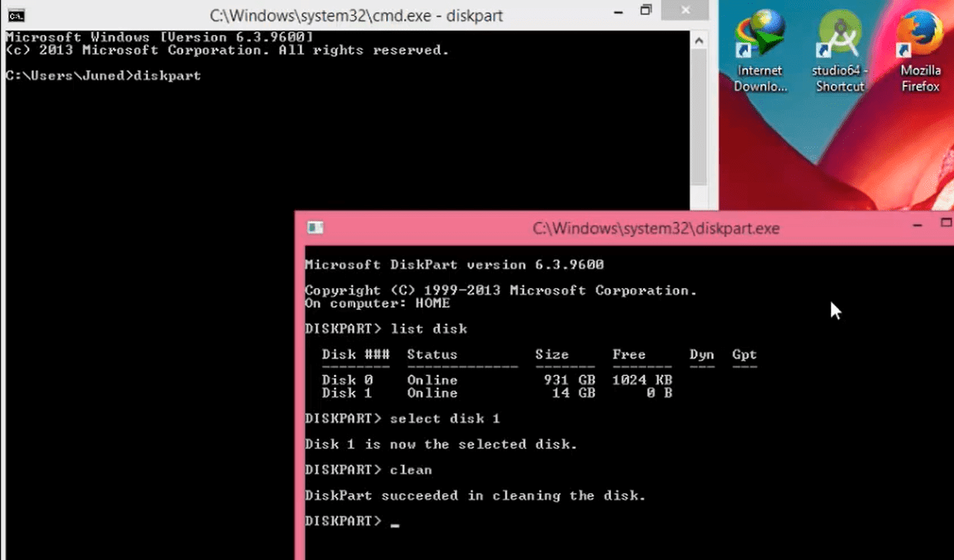The width and height of the screenshot is (954, 560).
Task: Click the 'clean' command text
Action: coord(410,470)
